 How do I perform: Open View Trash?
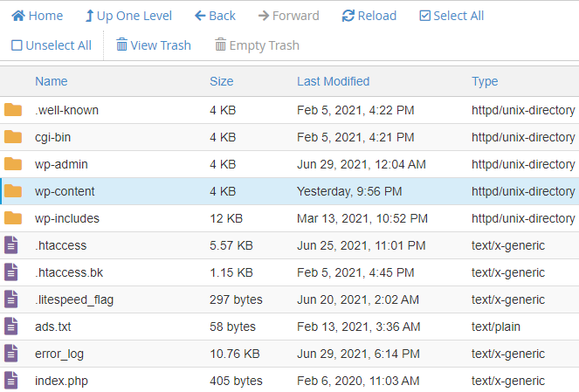tap(154, 45)
